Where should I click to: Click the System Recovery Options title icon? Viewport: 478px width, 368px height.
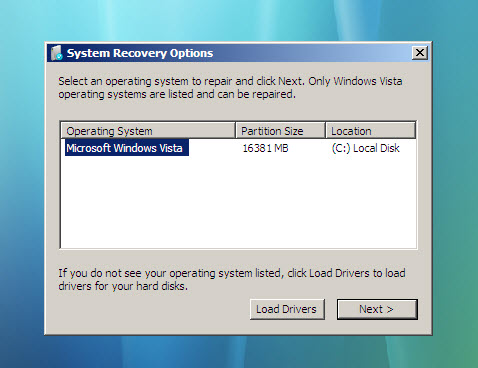pyautogui.click(x=57, y=53)
